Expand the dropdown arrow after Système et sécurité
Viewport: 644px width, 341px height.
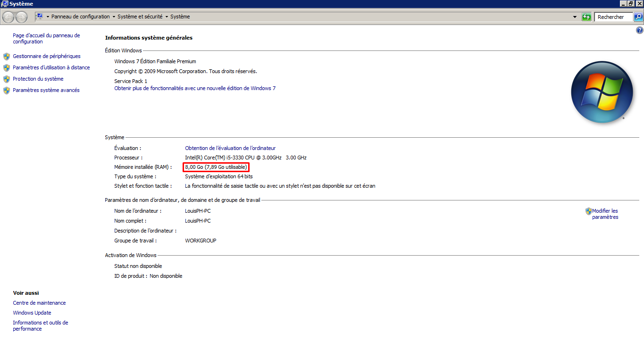[x=167, y=17]
